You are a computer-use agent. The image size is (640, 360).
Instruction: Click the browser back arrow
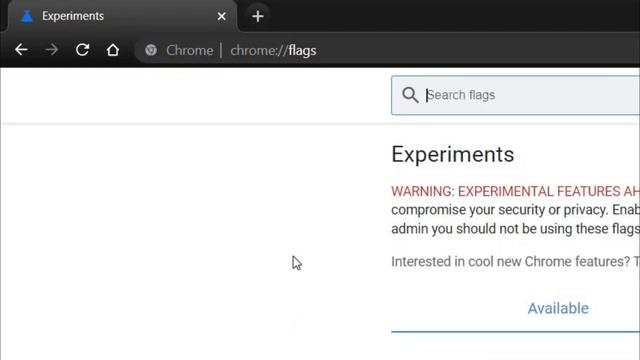(21, 50)
